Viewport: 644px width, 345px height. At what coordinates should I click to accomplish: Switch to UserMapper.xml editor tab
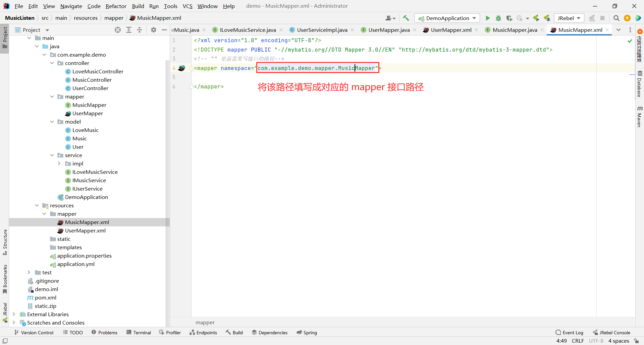point(451,30)
